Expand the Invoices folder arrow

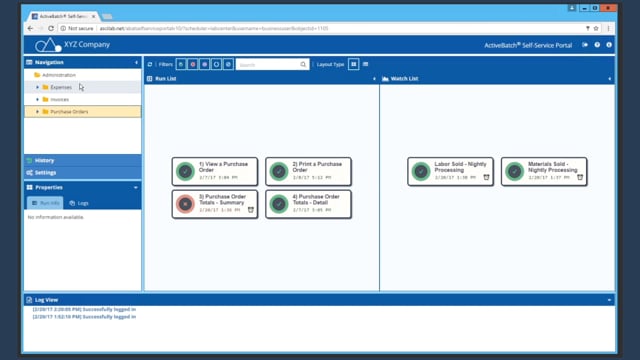coord(38,100)
